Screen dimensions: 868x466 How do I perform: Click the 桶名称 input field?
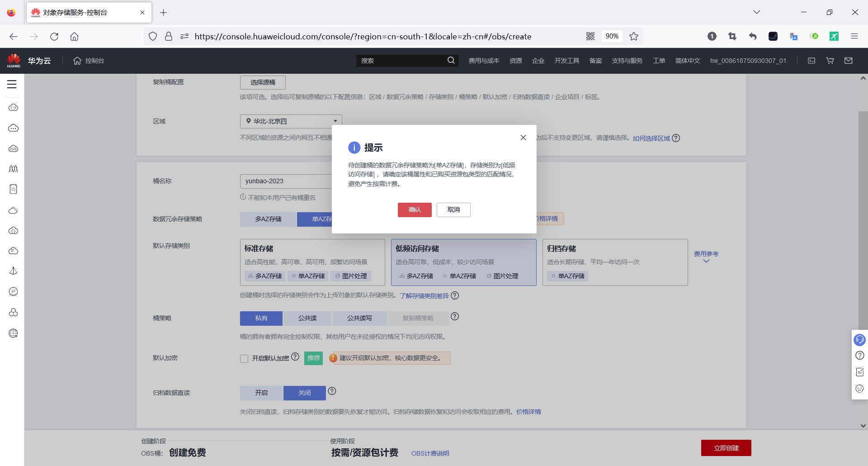coord(286,181)
